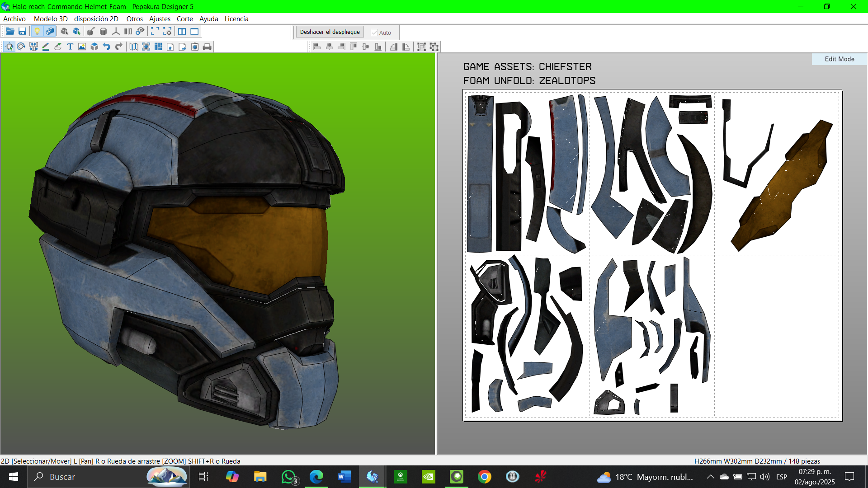
Task: Click the blue 3D cube icon in 2D toolbar
Action: coord(94,47)
